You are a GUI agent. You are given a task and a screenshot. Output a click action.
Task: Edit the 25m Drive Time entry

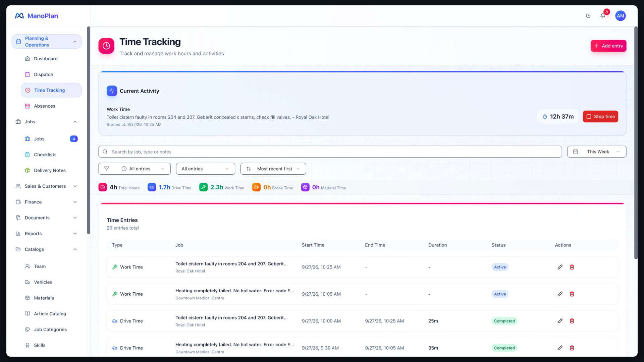(x=560, y=321)
